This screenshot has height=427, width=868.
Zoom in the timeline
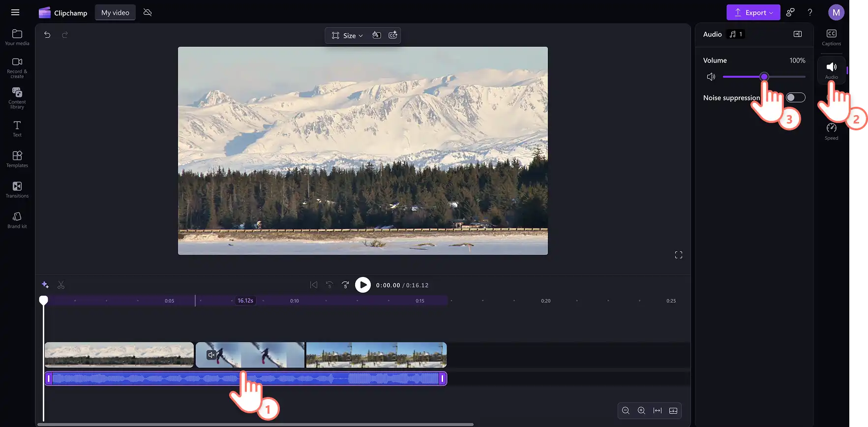coord(641,411)
